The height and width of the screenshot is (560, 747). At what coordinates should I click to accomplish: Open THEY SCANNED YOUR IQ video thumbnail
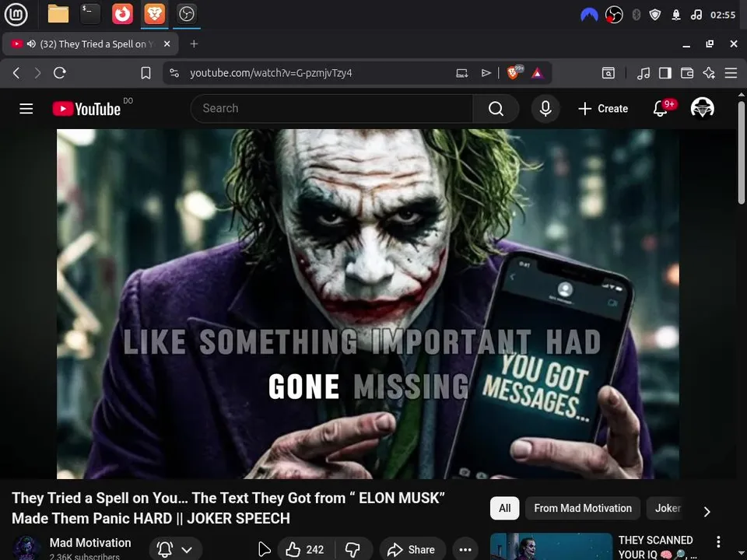[551, 546]
